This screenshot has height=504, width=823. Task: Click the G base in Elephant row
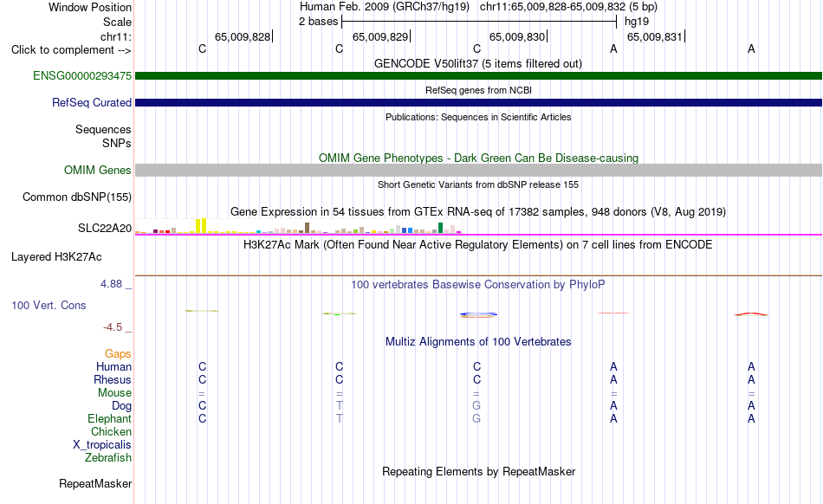point(476,418)
